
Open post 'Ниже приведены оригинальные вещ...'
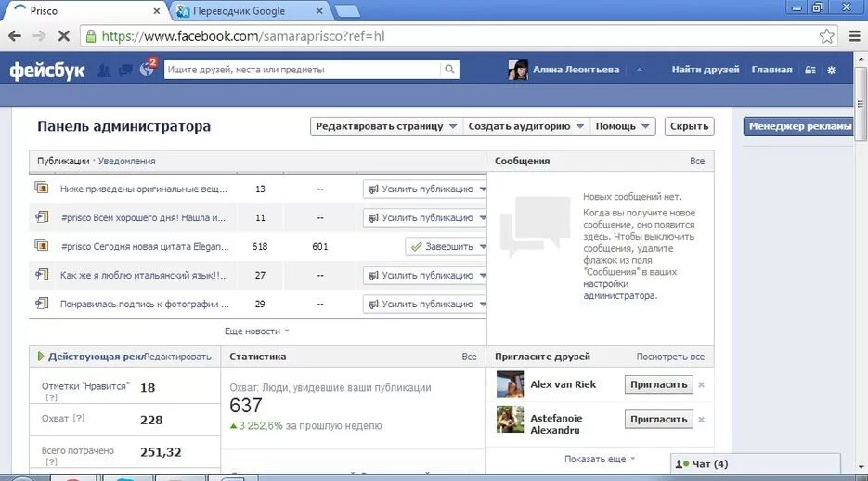(x=143, y=188)
